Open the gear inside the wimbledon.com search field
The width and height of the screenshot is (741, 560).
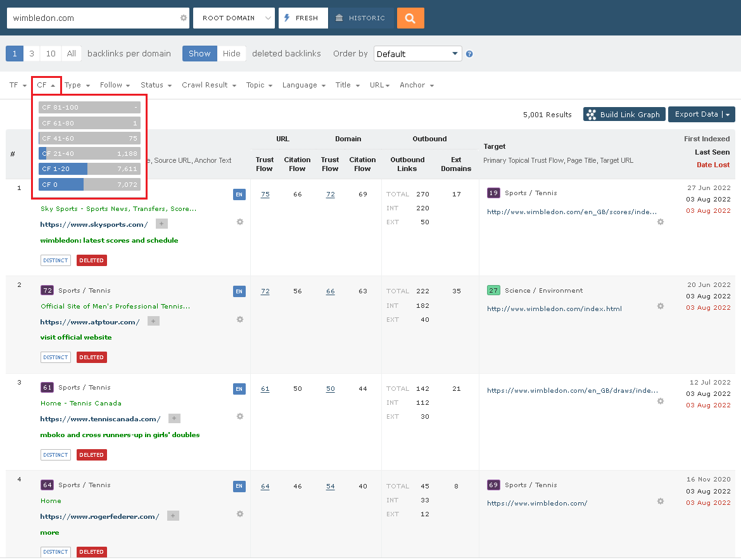(184, 18)
